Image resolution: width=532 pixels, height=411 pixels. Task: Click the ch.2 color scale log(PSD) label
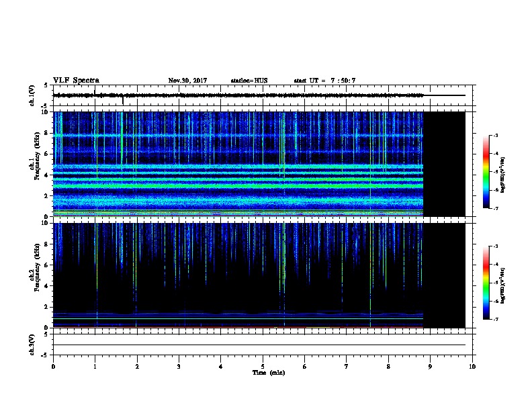tap(502, 286)
